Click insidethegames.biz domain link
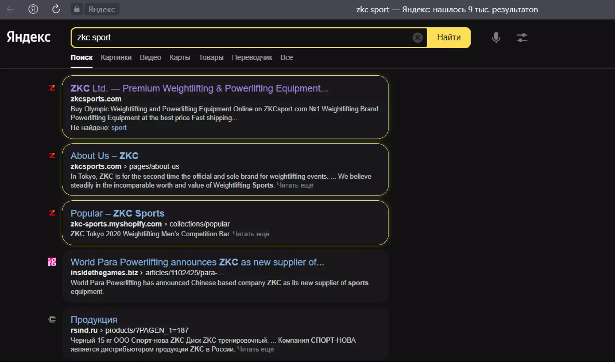This screenshot has width=615, height=364. [104, 273]
